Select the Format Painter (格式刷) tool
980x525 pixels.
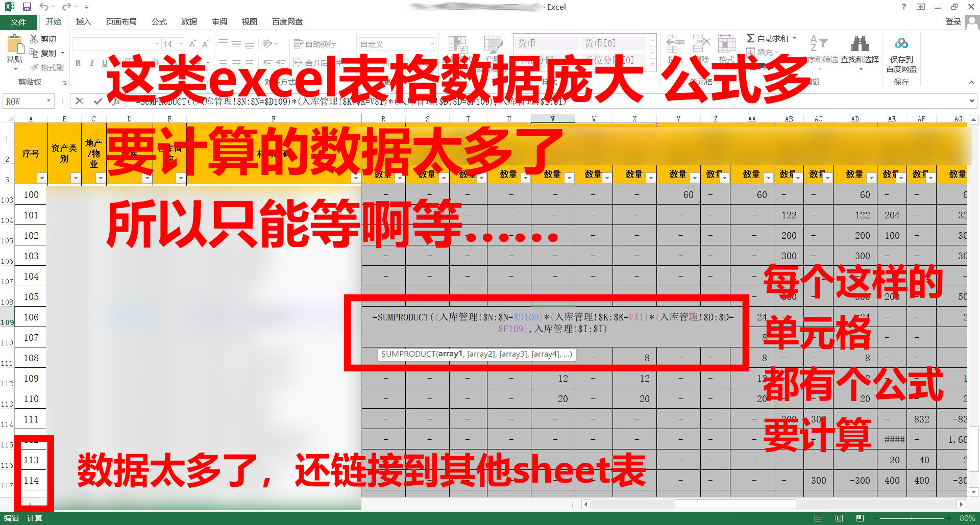[x=46, y=67]
